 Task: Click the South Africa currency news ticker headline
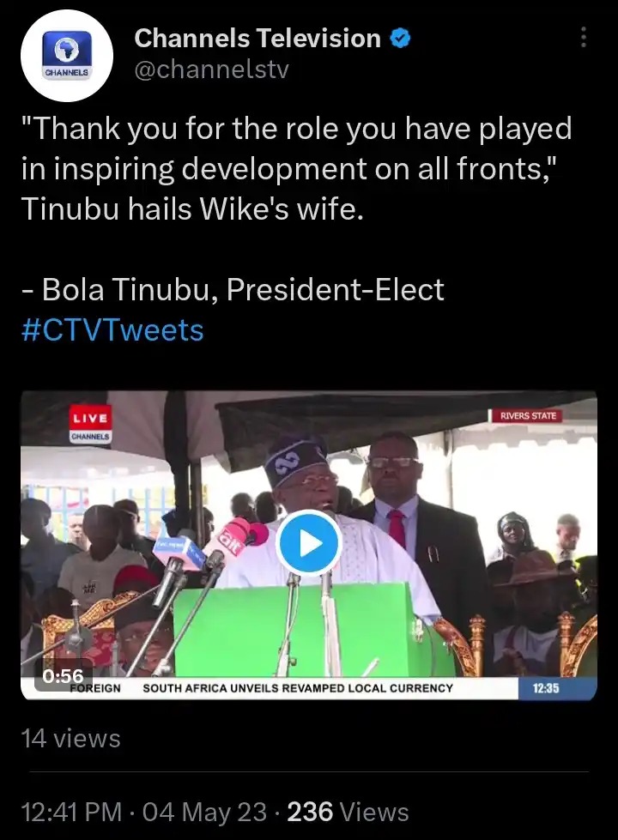(x=298, y=688)
